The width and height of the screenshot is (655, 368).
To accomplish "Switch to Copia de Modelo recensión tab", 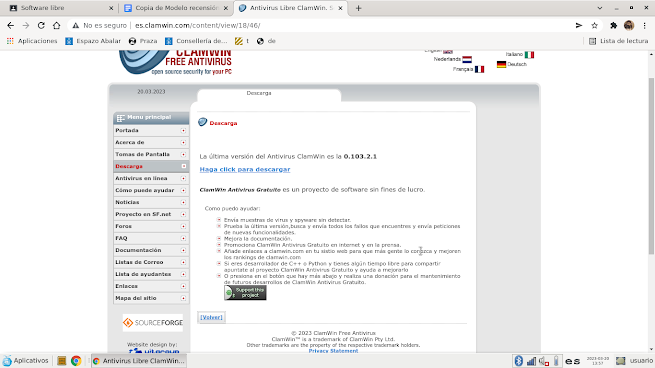I will 176,8.
